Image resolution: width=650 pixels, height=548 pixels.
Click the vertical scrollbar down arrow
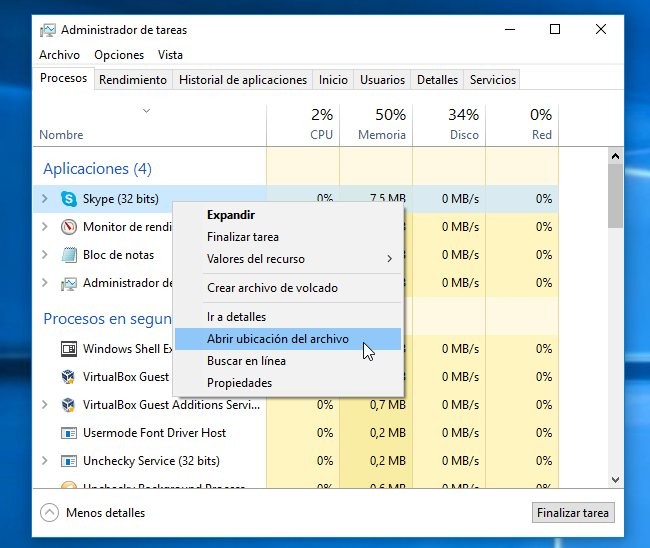tap(615, 480)
